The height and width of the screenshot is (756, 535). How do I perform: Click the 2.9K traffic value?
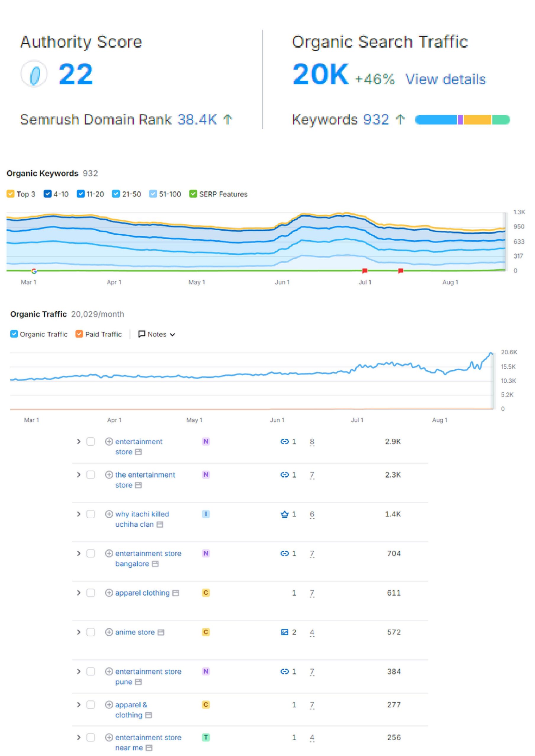click(x=393, y=441)
